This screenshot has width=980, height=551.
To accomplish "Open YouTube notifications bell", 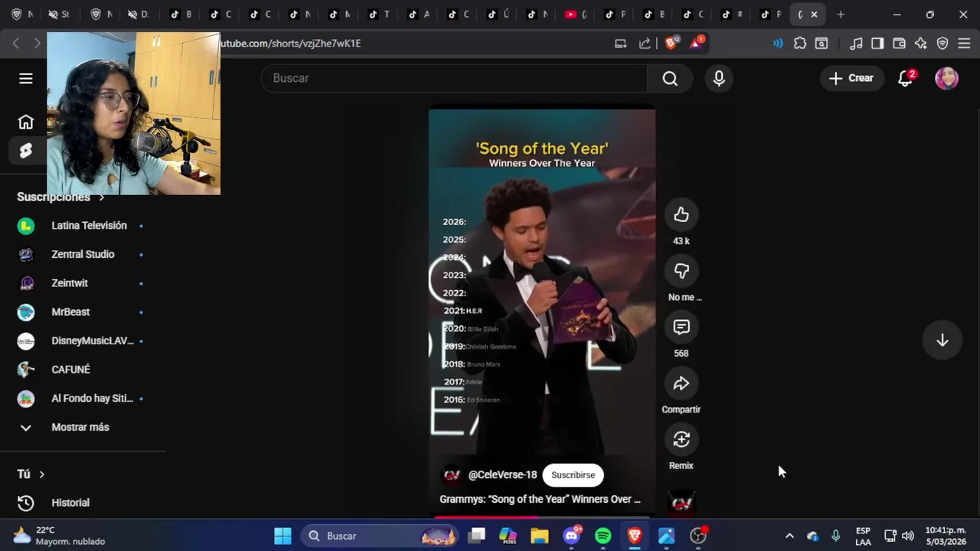I will coord(906,78).
